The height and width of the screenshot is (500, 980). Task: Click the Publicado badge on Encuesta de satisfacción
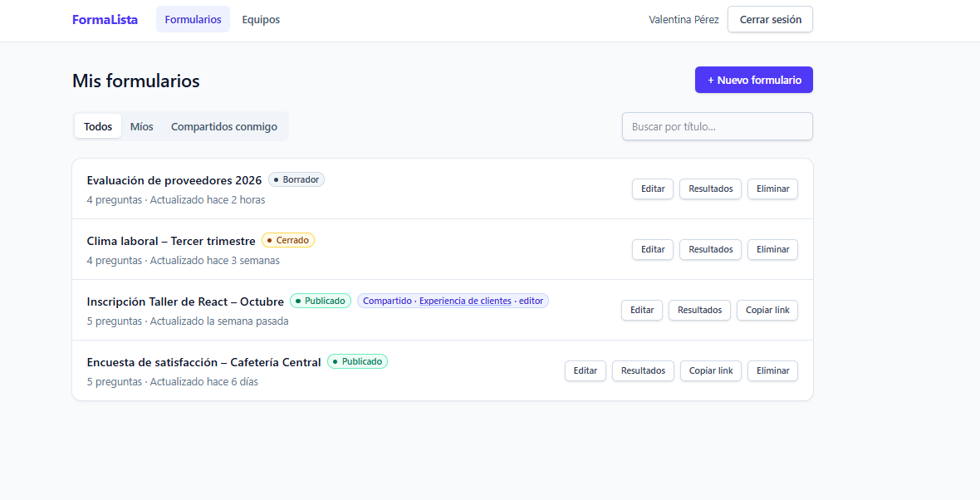pos(357,361)
